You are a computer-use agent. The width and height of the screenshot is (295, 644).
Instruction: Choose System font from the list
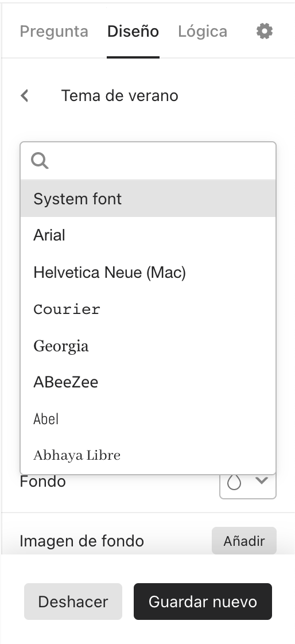pos(148,199)
